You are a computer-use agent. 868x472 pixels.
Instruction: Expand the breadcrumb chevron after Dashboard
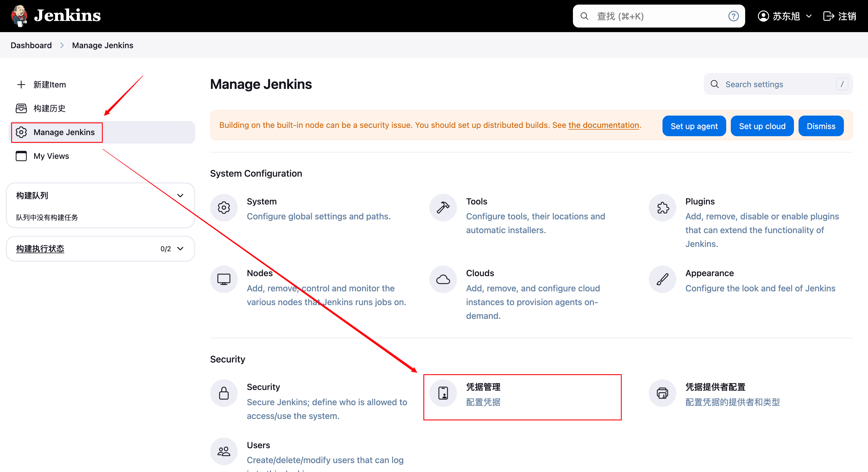point(62,45)
